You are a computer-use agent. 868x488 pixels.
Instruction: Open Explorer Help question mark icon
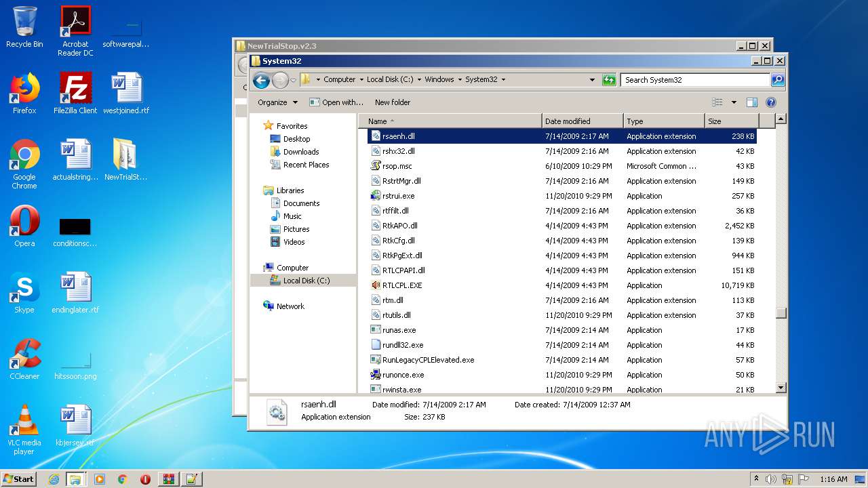click(771, 102)
